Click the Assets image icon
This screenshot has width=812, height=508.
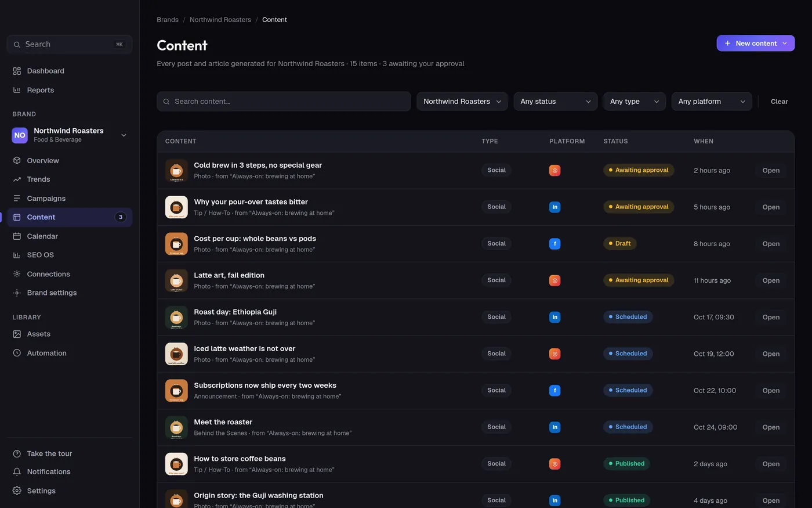pyautogui.click(x=17, y=334)
